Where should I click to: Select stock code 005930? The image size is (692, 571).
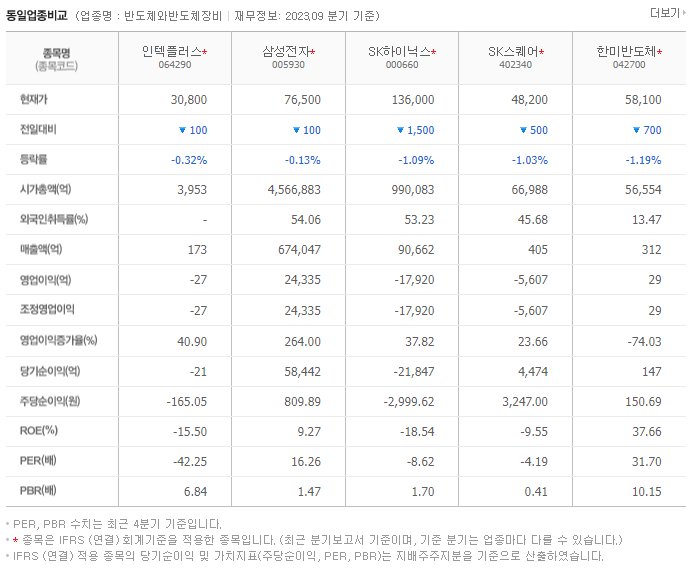[x=288, y=65]
